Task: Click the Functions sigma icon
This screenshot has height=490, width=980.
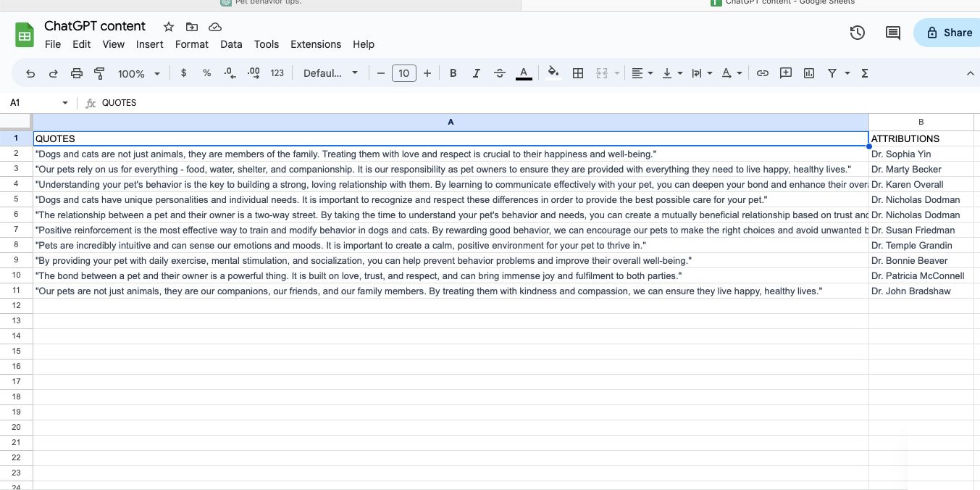Action: point(863,72)
